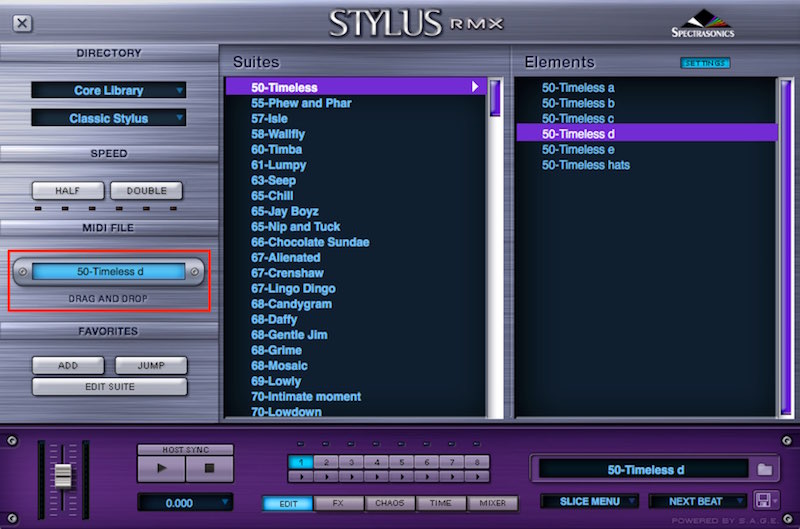Open the Next Beat dropdown

click(696, 501)
